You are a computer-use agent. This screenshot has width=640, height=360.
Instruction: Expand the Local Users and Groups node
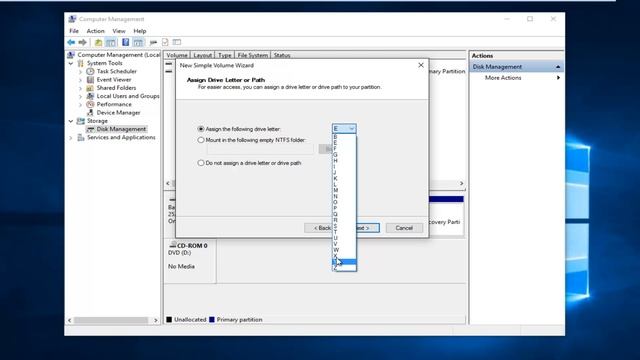pyautogui.click(x=80, y=96)
